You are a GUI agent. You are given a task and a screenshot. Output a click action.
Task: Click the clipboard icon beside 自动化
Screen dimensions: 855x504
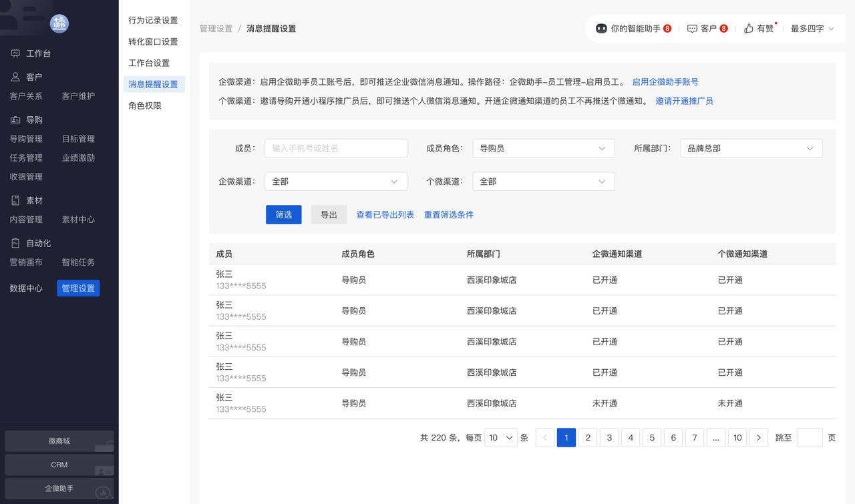15,243
